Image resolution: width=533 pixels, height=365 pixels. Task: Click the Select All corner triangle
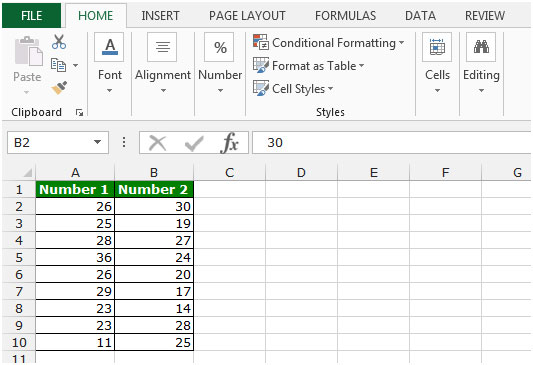point(27,173)
